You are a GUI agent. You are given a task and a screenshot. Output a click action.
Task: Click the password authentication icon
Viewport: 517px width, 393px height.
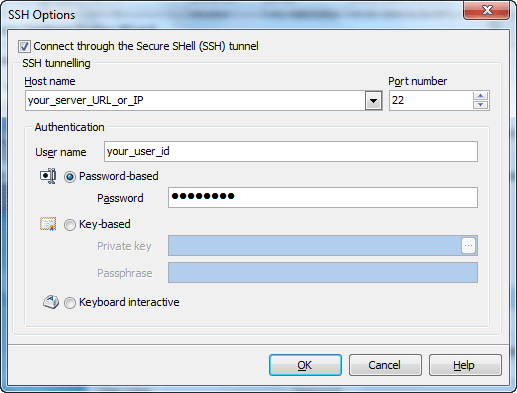tap(48, 176)
